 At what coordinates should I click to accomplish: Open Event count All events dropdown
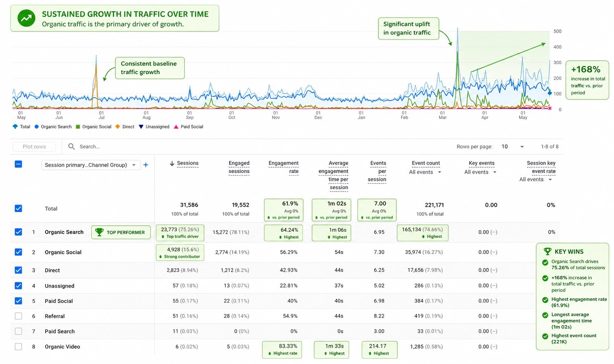425,172
